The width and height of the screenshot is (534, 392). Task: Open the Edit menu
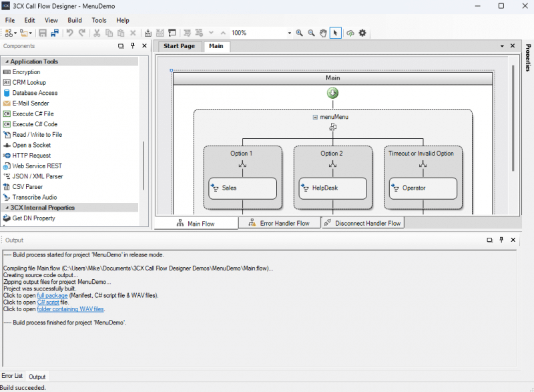29,21
